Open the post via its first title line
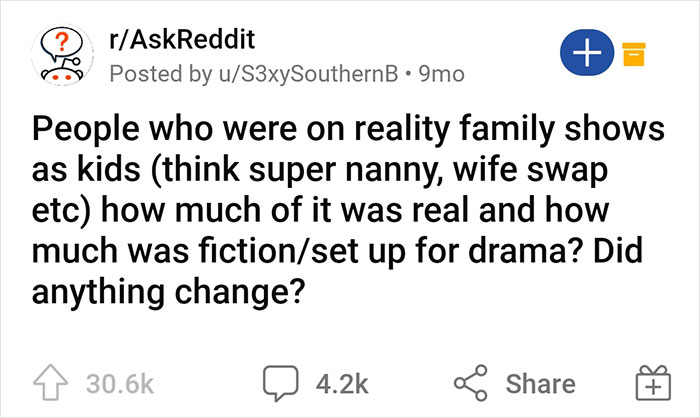The image size is (700, 418). (x=335, y=132)
